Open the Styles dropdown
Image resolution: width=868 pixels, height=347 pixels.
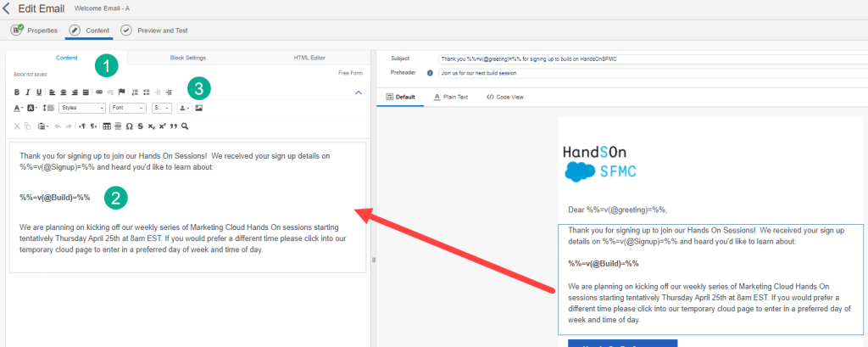point(82,108)
